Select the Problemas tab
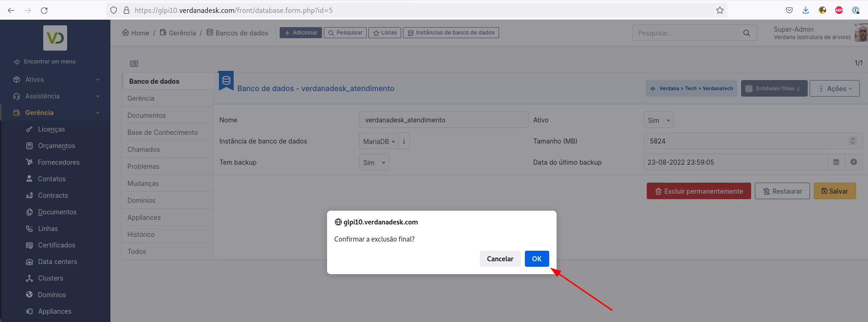Screen dimensions: 868x322 tap(167, 167)
